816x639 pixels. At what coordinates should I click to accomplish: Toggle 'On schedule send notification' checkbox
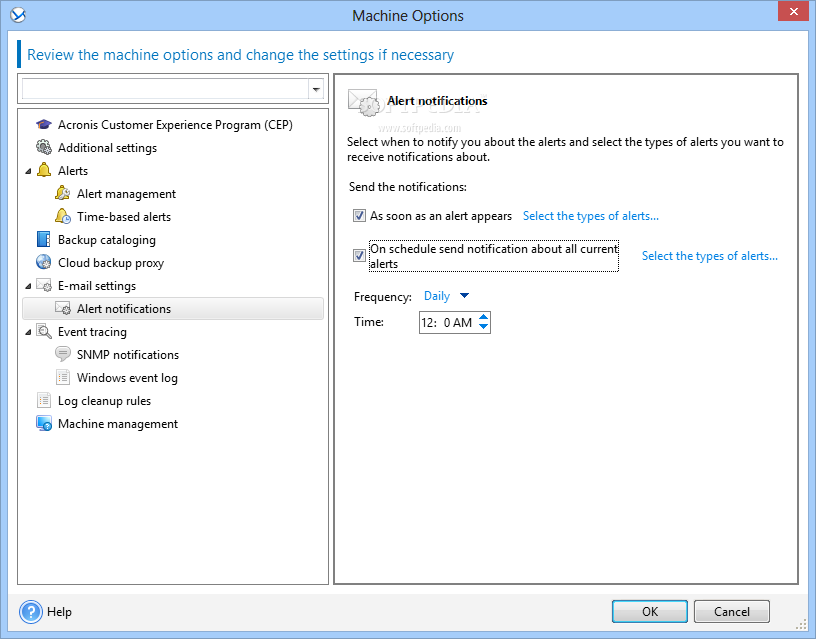(359, 255)
